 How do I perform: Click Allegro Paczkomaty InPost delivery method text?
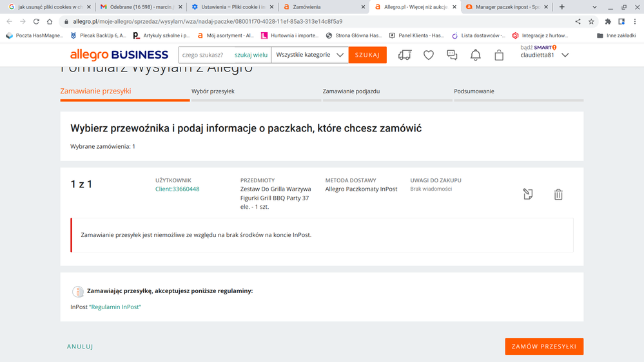click(x=362, y=189)
